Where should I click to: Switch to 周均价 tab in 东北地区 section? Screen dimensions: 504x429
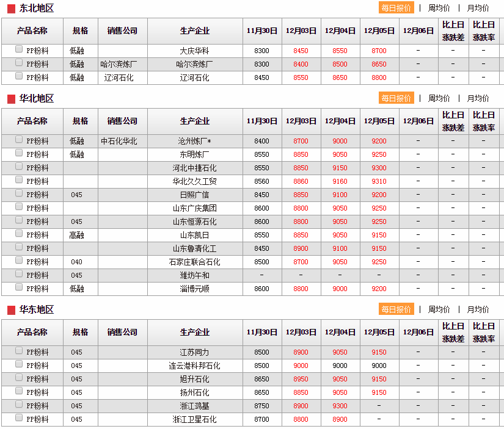coord(439,8)
